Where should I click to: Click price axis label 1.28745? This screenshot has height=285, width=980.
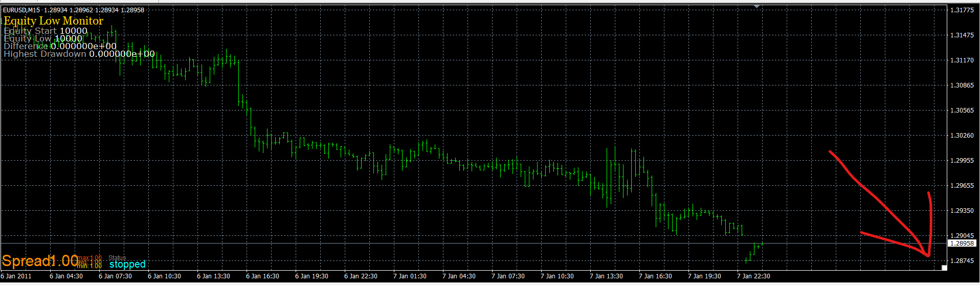point(962,260)
